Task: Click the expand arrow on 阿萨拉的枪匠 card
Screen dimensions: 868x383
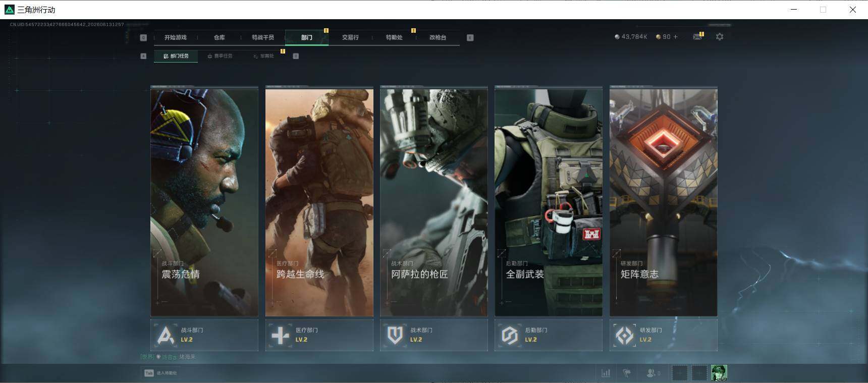Action: click(387, 253)
